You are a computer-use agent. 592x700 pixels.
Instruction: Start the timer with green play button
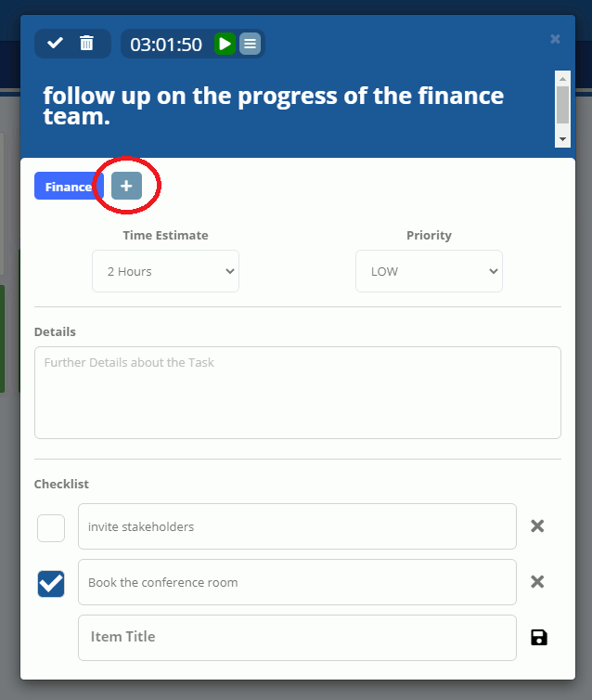pos(225,44)
